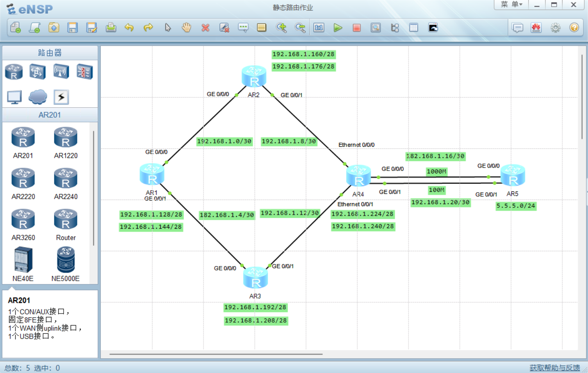Click the undo arrow icon
588x373 pixels.
(129, 27)
